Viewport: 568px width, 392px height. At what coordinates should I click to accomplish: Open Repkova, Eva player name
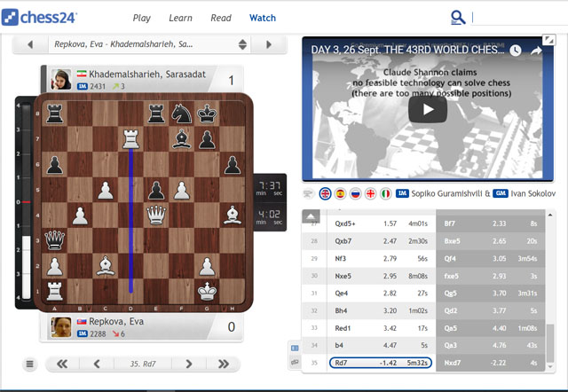click(x=116, y=321)
